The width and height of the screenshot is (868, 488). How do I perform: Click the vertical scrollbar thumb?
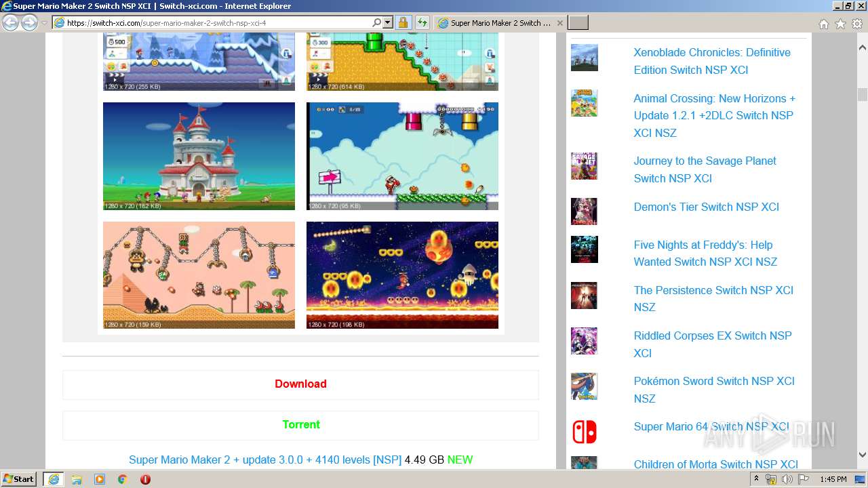tap(862, 94)
